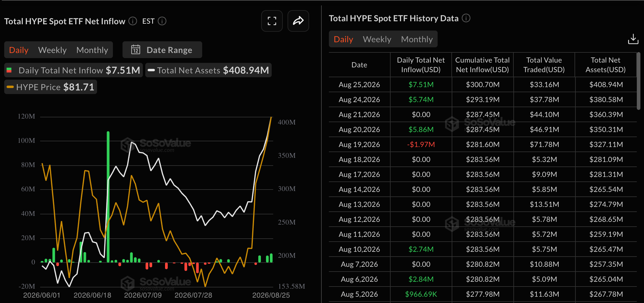Click the $281.09M net assets cell

pyautogui.click(x=606, y=159)
